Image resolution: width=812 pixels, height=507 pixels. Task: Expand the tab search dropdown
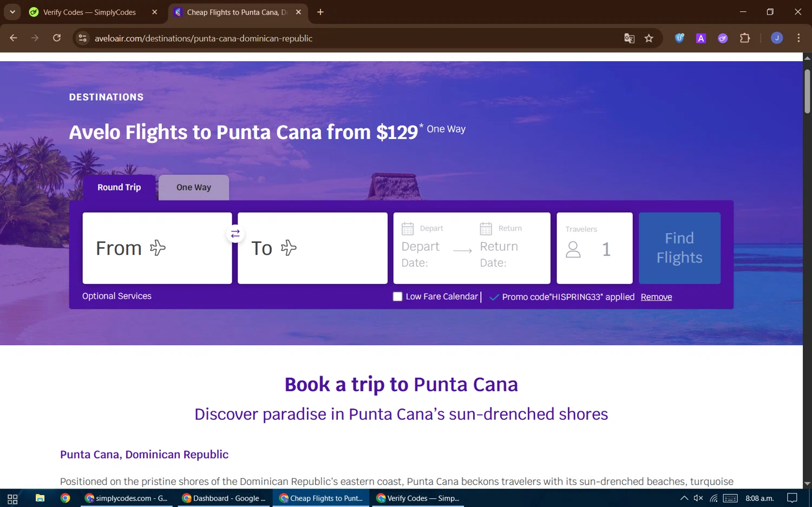point(12,12)
